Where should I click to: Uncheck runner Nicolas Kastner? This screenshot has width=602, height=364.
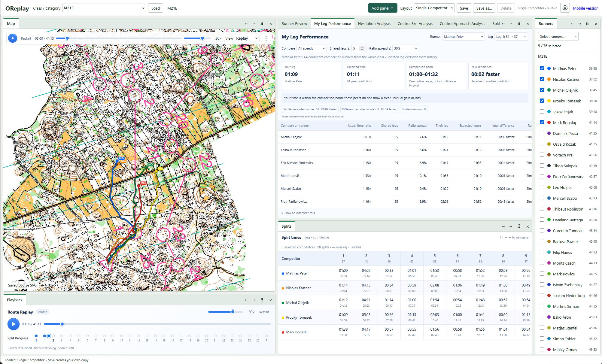542,79
